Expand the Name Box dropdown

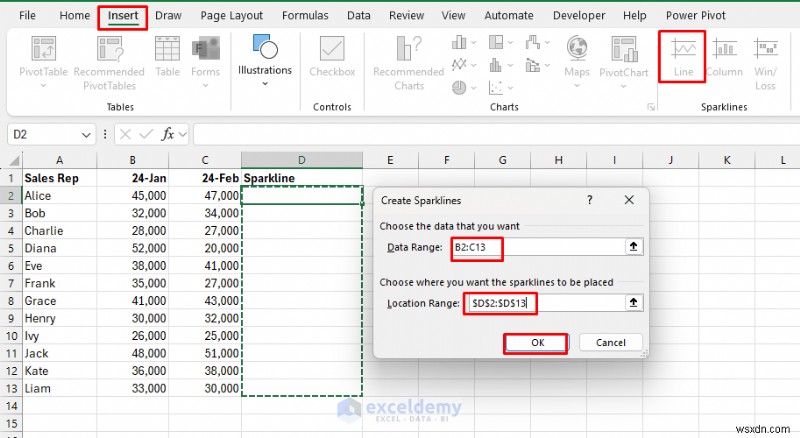pyautogui.click(x=86, y=135)
